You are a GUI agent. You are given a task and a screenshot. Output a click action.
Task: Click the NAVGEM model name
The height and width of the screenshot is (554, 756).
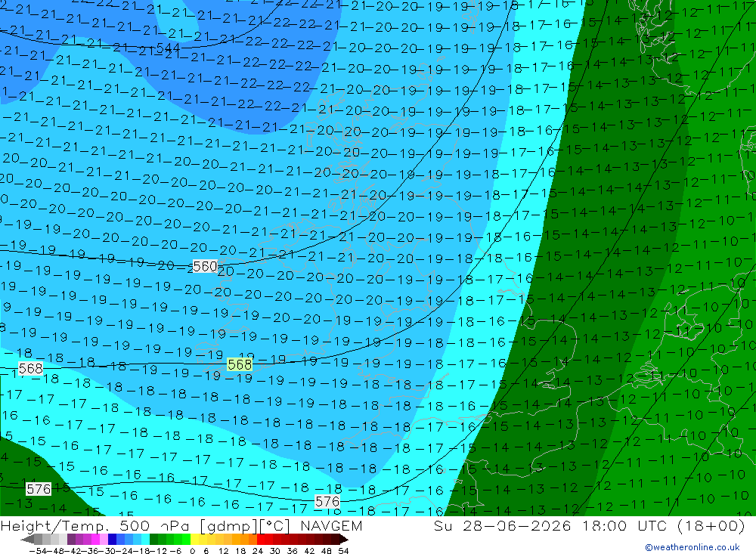pyautogui.click(x=331, y=525)
